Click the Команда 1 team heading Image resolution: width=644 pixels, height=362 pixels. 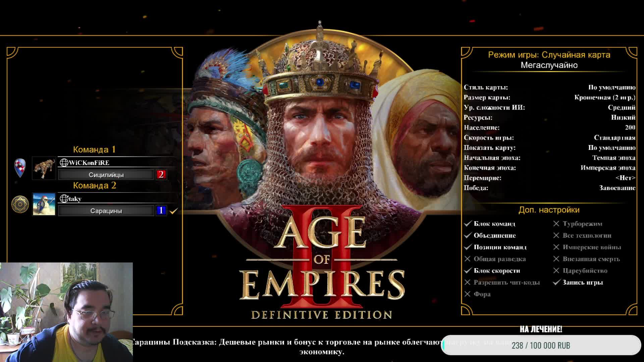[x=94, y=149]
